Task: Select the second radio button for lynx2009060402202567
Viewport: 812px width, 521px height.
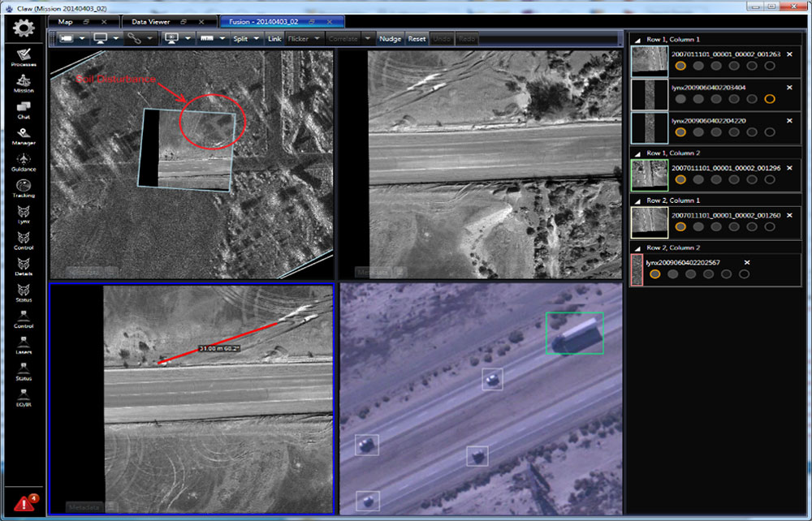Action: pos(673,274)
